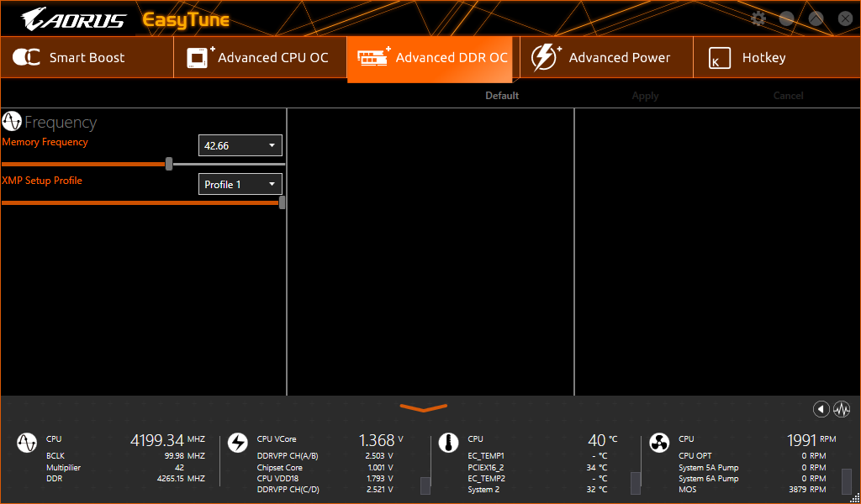861x504 pixels.
Task: Click the AORUS logo
Action: [x=74, y=20]
